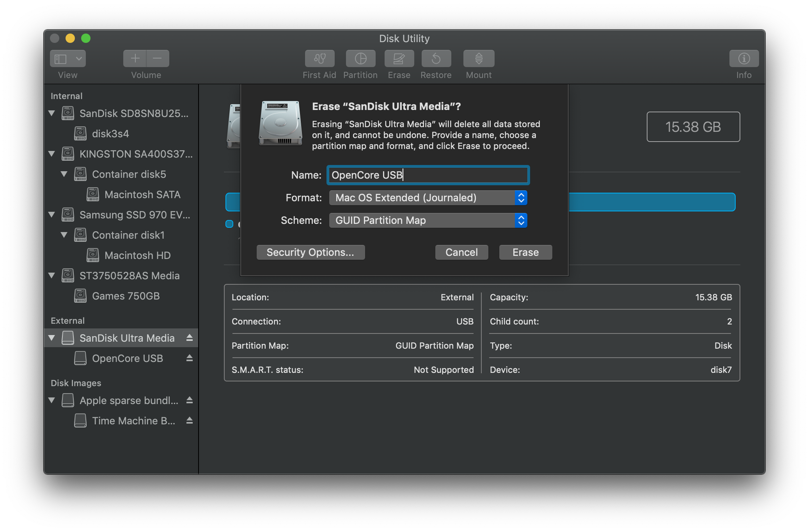Collapse the Container disk5 tree item
The image size is (809, 532).
(x=64, y=174)
